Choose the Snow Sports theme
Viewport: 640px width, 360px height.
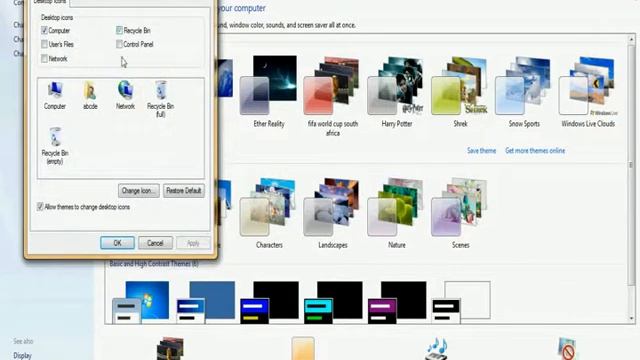point(524,91)
